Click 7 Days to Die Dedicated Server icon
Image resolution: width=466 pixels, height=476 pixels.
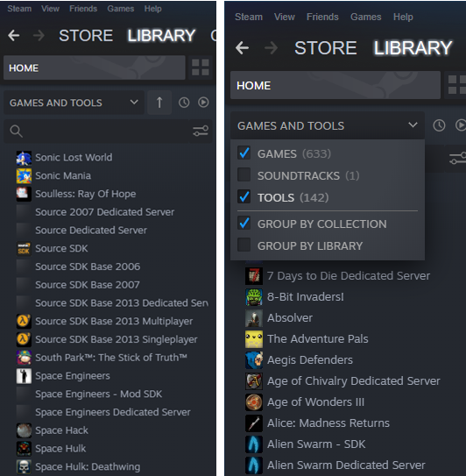click(x=254, y=275)
